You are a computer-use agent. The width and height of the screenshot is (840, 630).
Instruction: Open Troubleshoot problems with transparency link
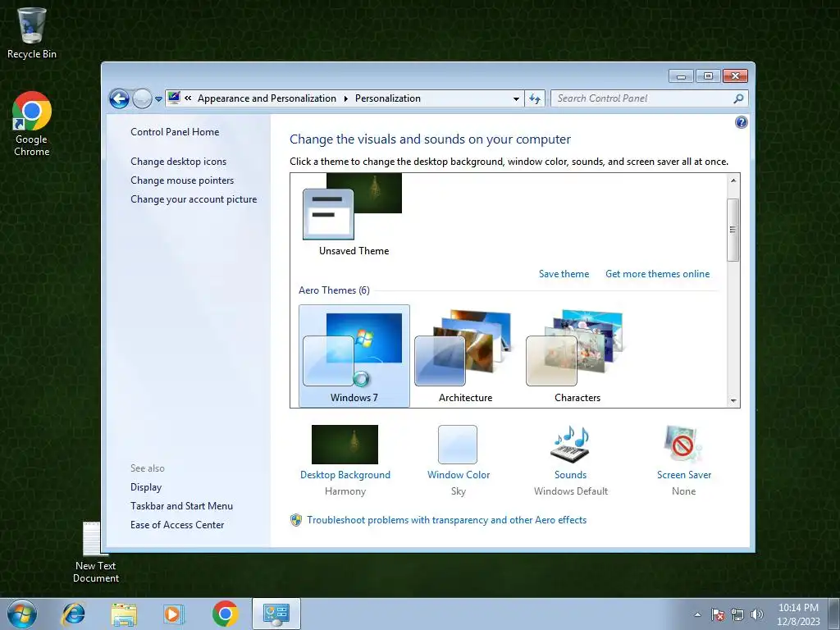(x=447, y=519)
